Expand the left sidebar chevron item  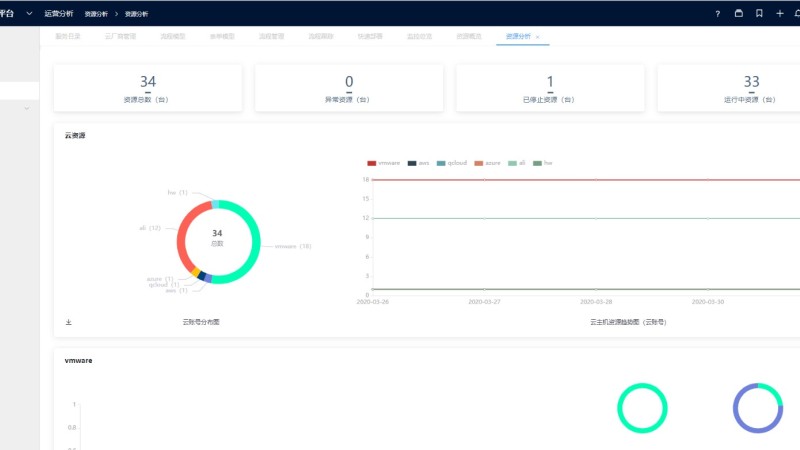[x=27, y=108]
